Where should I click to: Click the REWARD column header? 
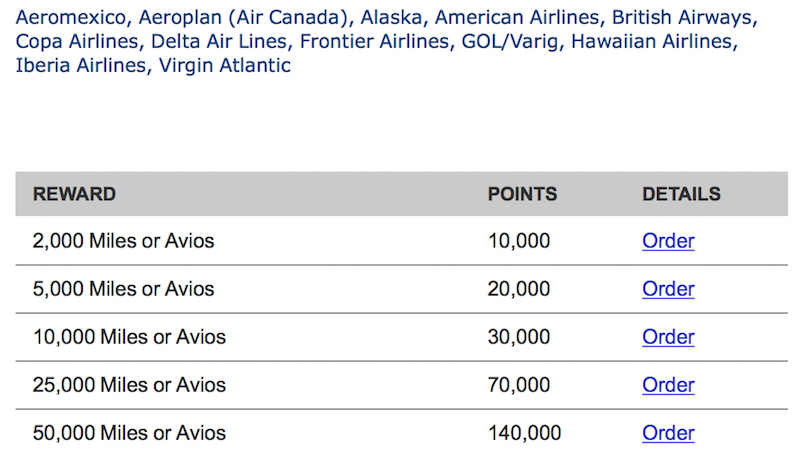tap(74, 194)
